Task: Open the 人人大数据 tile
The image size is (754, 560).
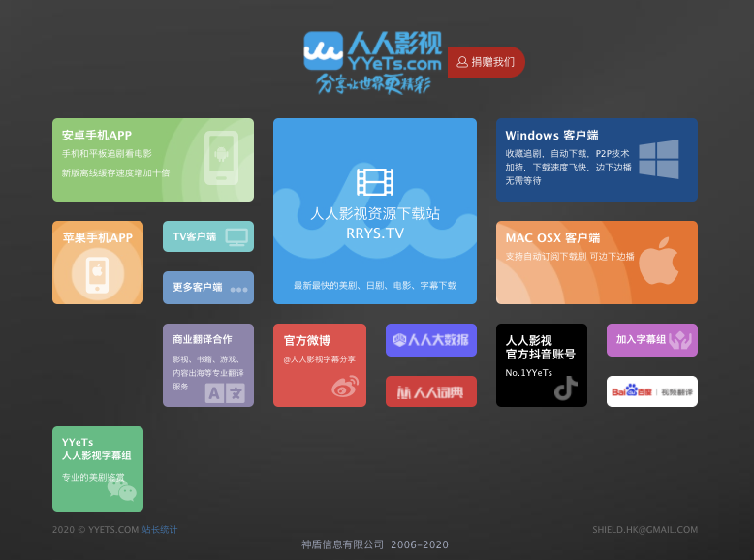Action: coord(431,340)
